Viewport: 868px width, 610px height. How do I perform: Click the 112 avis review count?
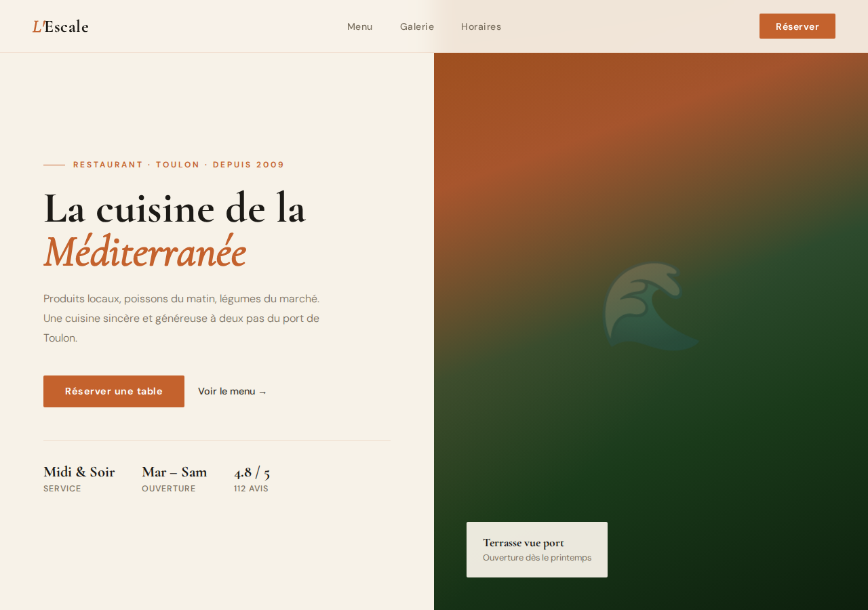click(251, 489)
